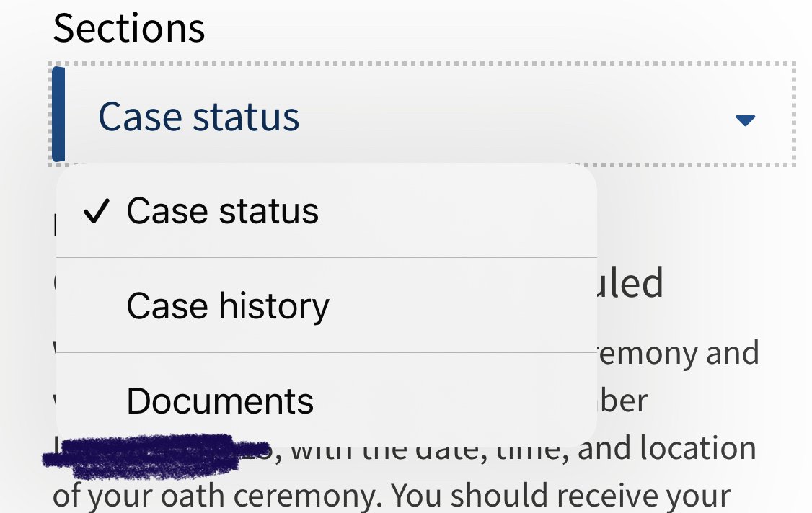Click the 'and location' text
This screenshot has width=812, height=513.
(667, 447)
